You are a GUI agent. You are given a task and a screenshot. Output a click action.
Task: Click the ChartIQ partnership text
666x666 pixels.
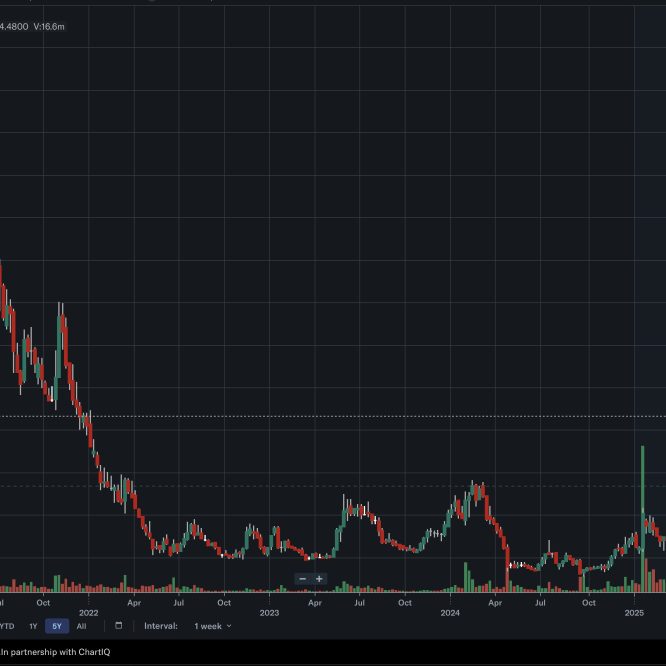(47, 652)
